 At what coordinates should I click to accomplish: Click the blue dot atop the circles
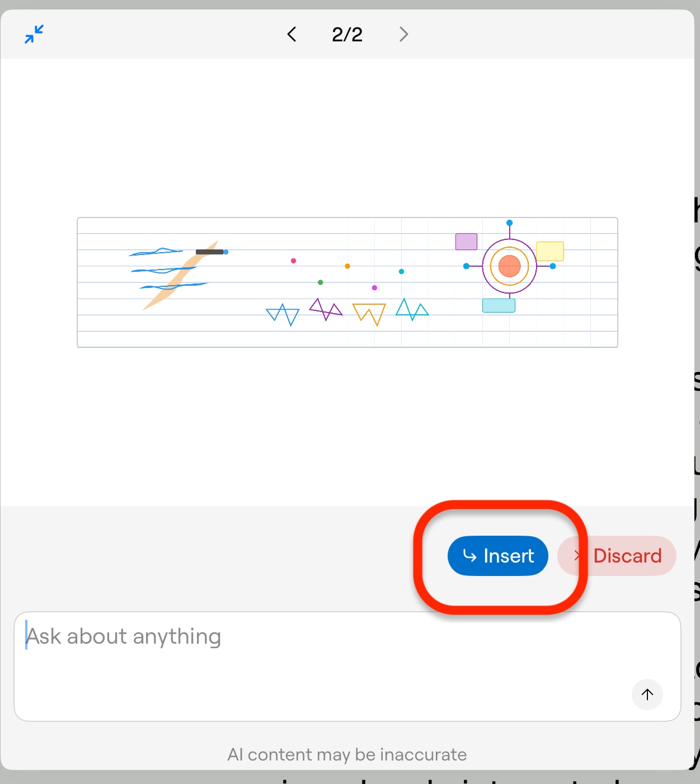[509, 223]
